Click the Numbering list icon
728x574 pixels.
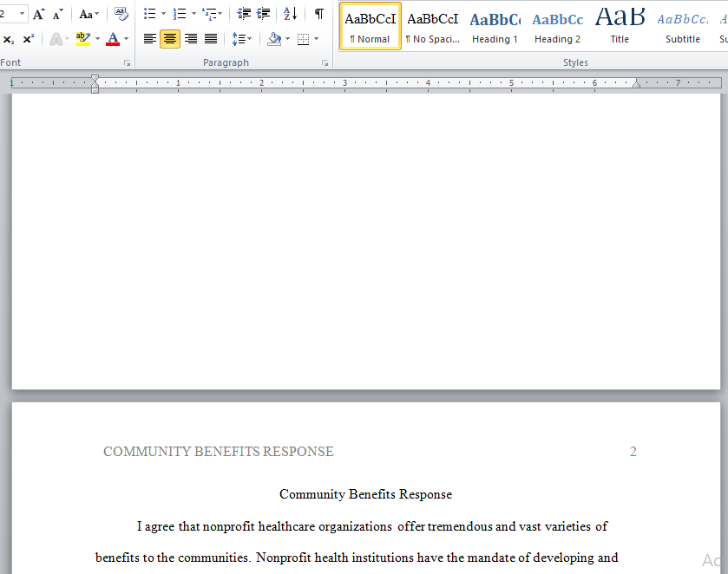pos(180,14)
